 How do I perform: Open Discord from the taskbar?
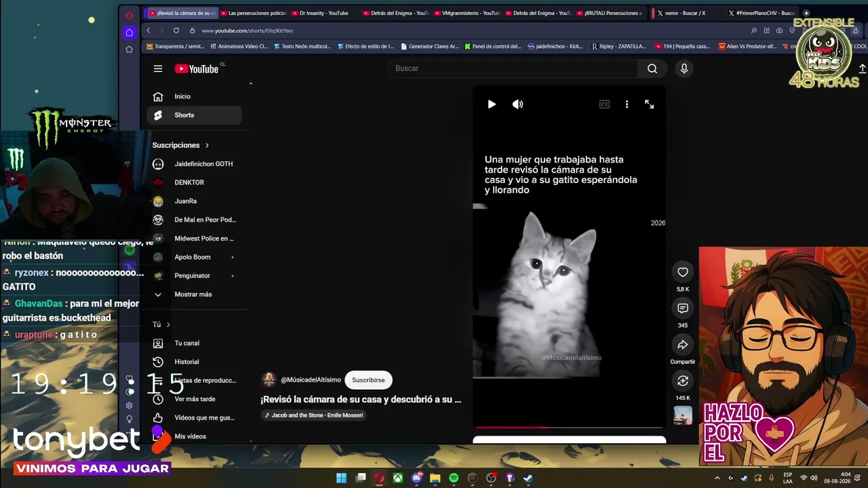[417, 478]
